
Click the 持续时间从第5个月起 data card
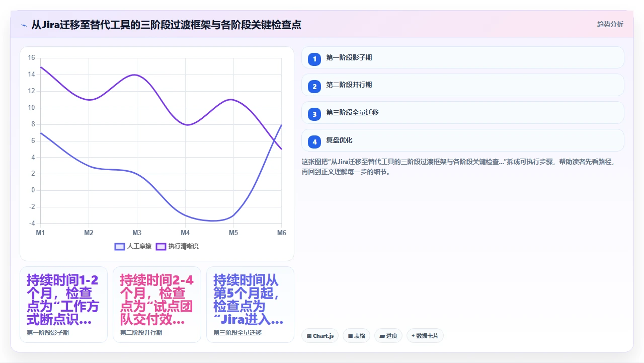[250, 305]
